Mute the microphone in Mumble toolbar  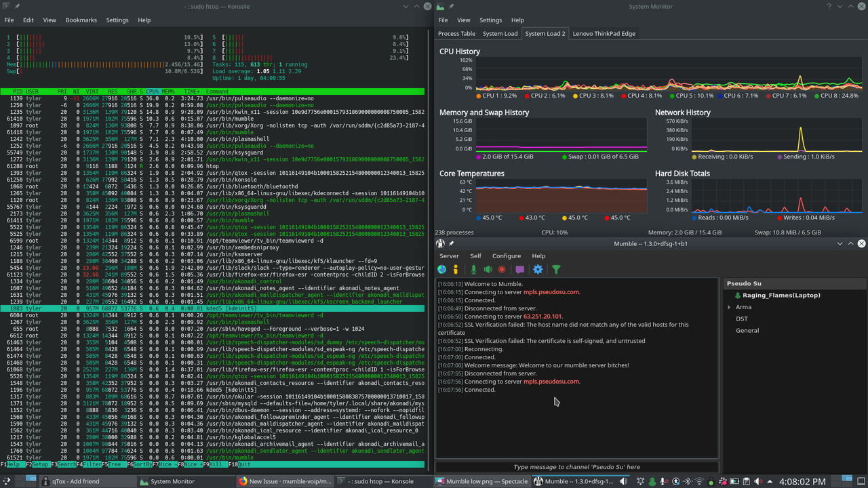click(473, 270)
